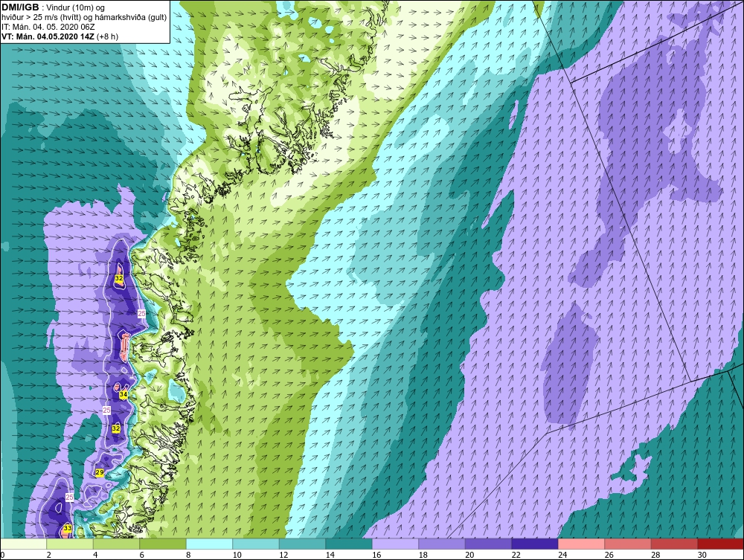Click the 24–26 m/s light pink legend swatch

(x=581, y=544)
